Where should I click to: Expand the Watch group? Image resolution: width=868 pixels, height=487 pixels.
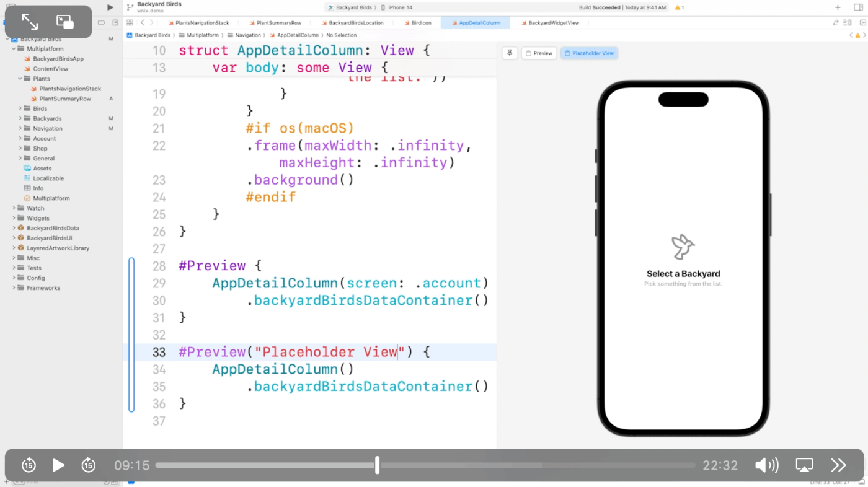tap(14, 208)
